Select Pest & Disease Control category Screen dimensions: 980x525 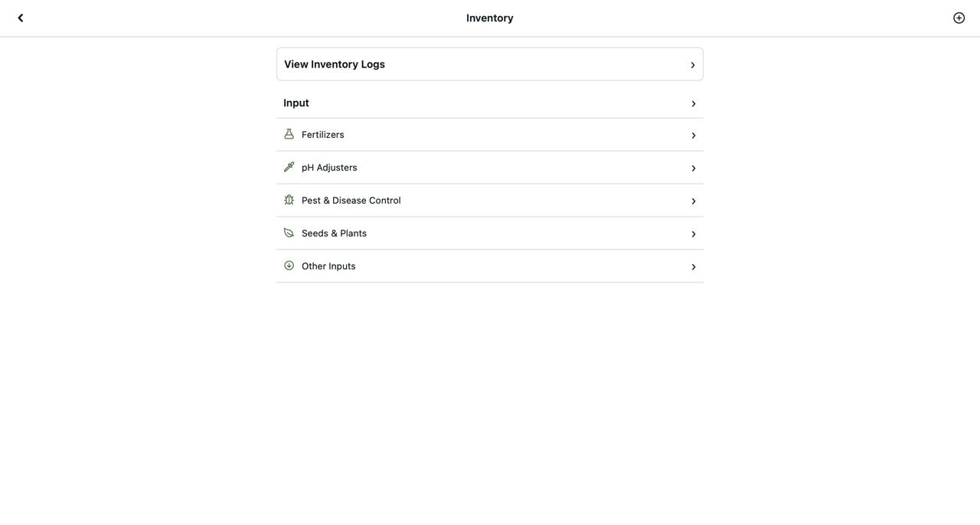(490, 201)
